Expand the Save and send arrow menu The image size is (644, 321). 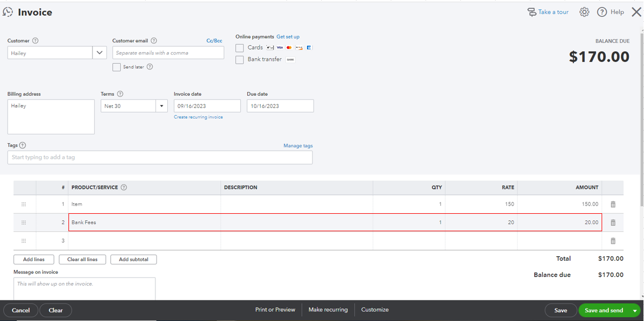[x=635, y=311]
